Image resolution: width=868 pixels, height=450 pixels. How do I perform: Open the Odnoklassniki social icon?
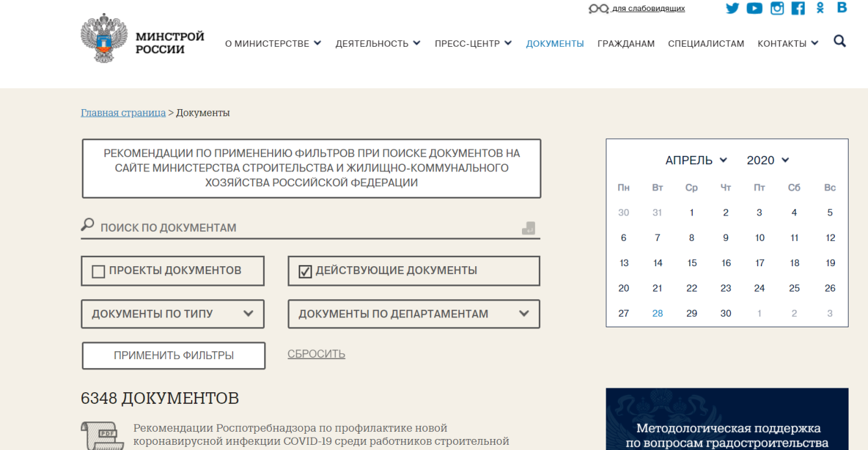coord(821,8)
